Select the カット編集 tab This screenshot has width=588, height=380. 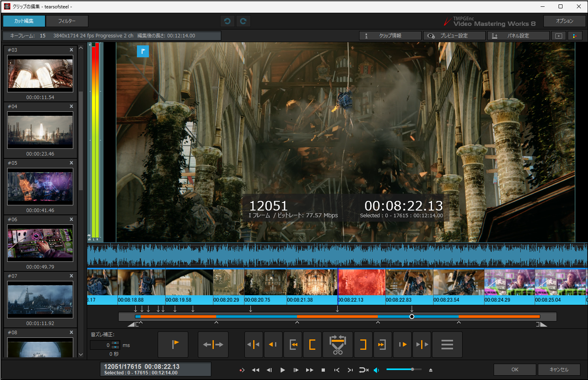coord(23,21)
